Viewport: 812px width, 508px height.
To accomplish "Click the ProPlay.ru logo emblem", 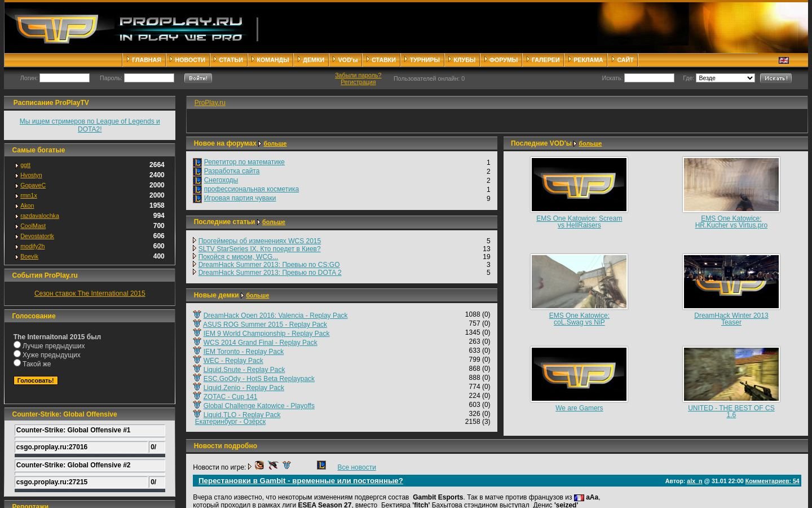I will coord(57,29).
